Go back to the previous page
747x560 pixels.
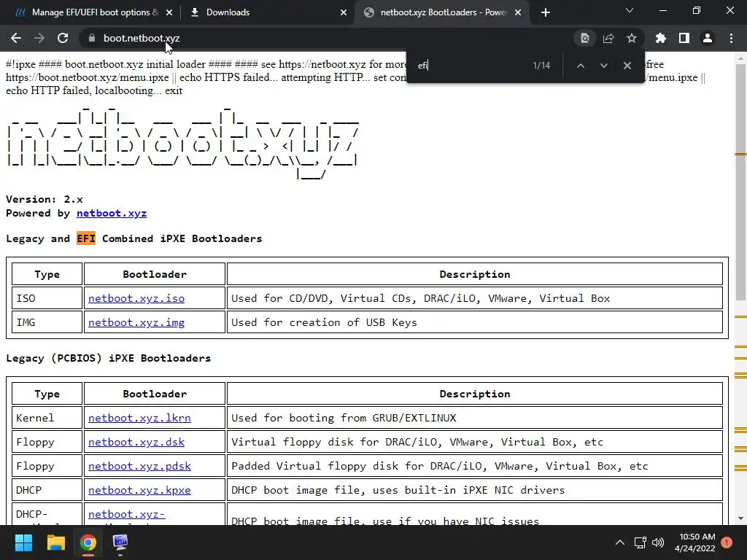point(16,38)
